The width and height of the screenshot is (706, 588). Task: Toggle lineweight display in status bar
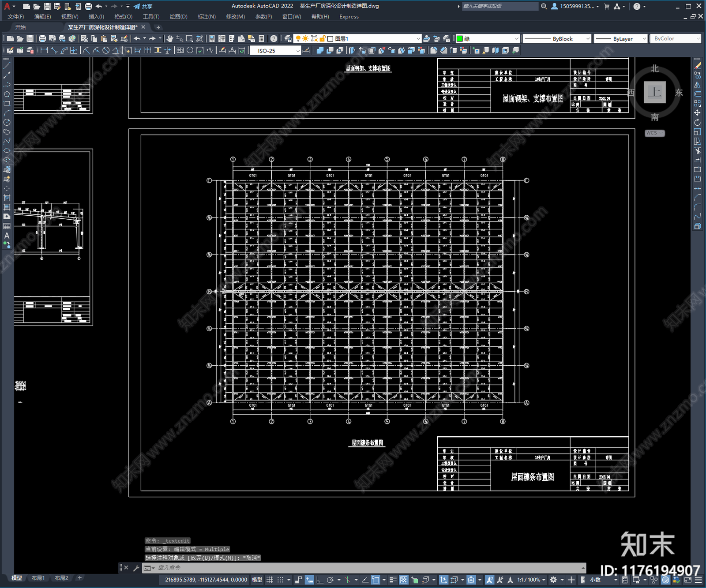393,580
